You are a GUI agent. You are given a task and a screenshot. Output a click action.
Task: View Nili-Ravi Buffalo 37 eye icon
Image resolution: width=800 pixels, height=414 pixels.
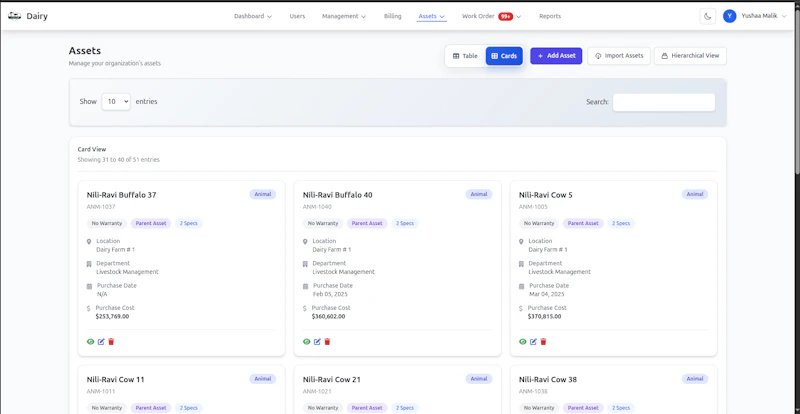point(90,342)
